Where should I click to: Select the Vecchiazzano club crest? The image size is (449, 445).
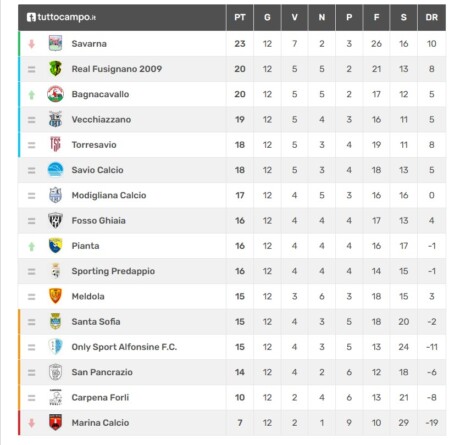[x=55, y=119]
